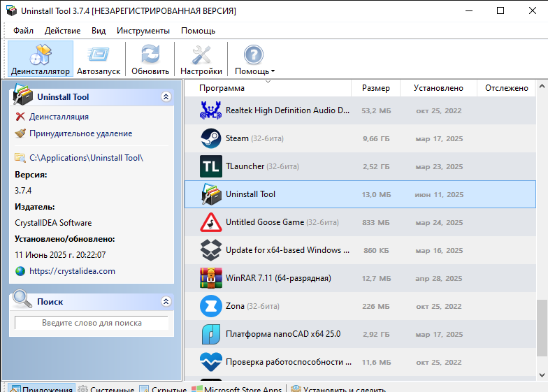Click the list scrollbar up arrow
The height and width of the screenshot is (392, 548).
point(542,86)
